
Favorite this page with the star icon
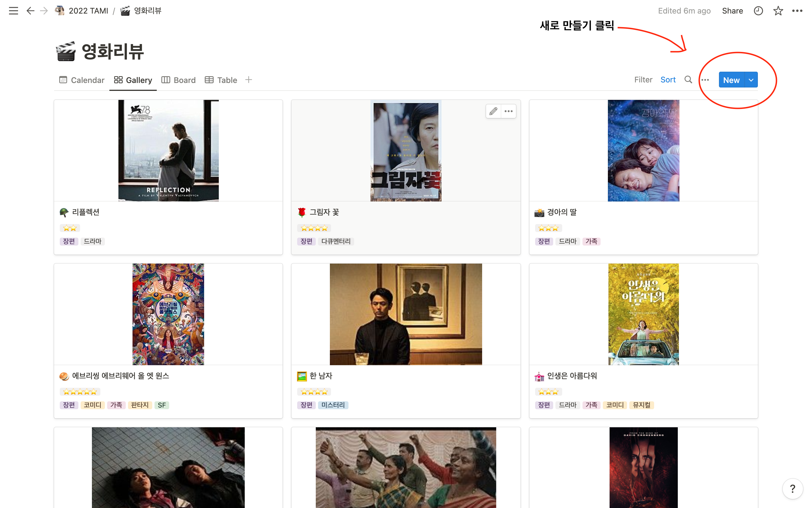pos(778,11)
